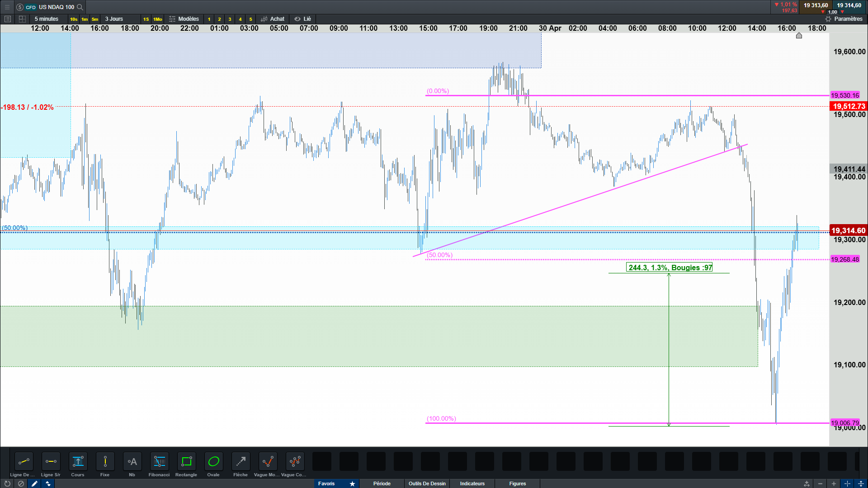
Task: Select the Fibonacci drawing tool
Action: coord(159,462)
